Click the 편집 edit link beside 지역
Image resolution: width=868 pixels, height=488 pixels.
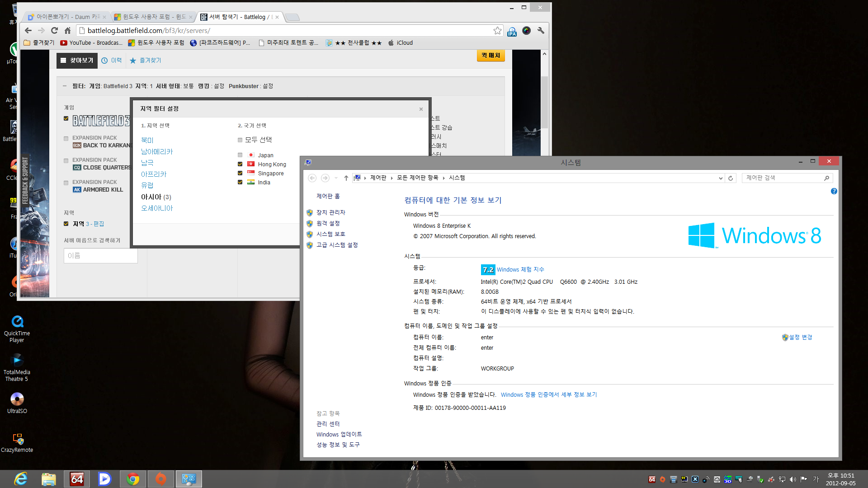99,224
